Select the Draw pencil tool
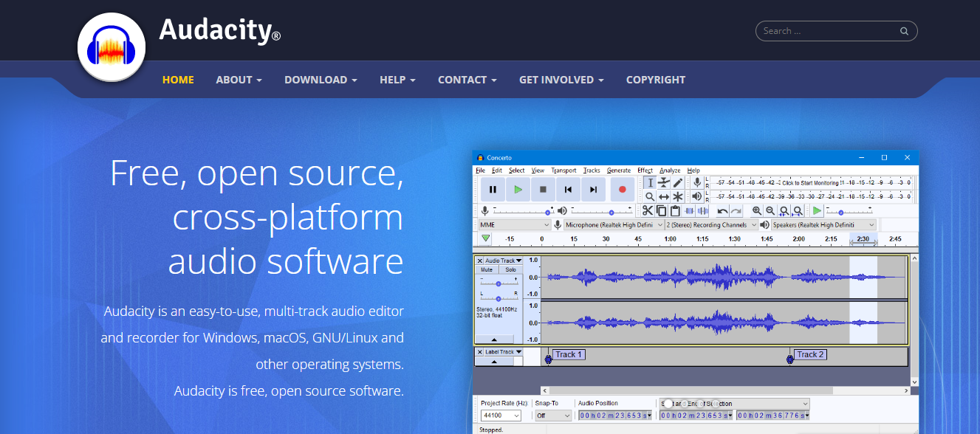The image size is (980, 434). tap(678, 182)
